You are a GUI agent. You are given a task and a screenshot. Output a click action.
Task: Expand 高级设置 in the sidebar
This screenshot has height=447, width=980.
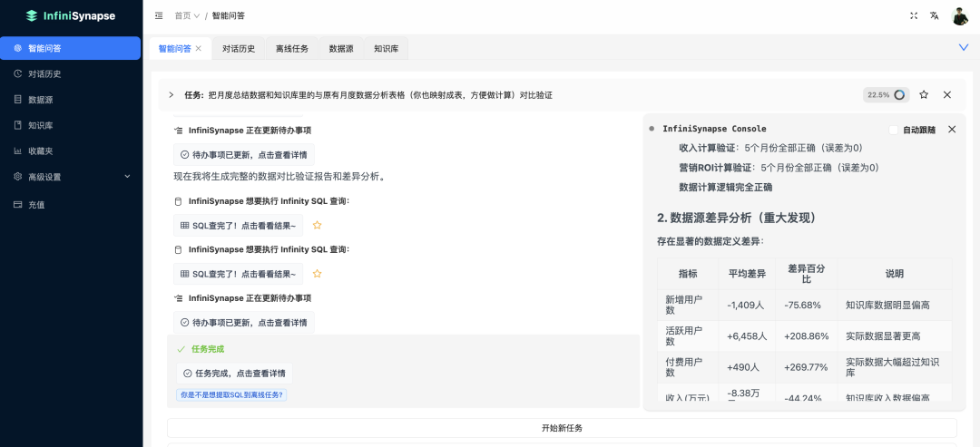[70, 177]
